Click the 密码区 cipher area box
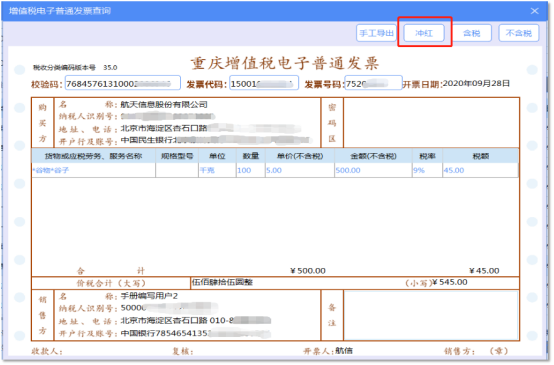 click(431, 123)
